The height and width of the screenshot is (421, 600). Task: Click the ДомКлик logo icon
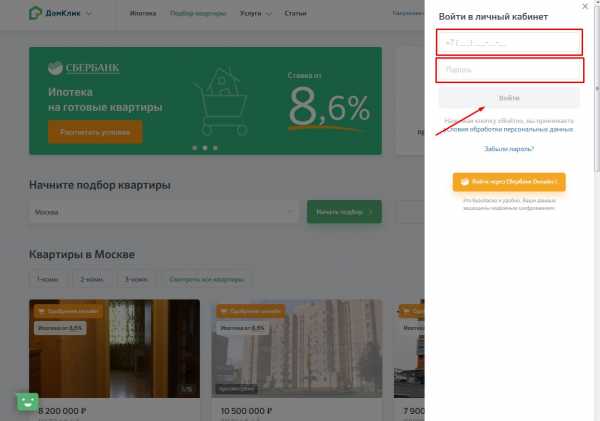pos(36,14)
